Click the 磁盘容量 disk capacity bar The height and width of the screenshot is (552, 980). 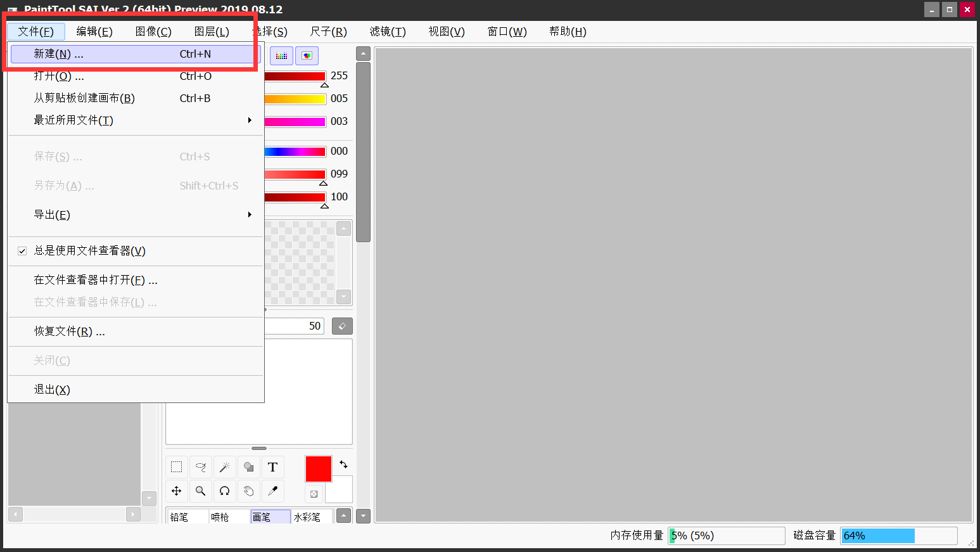[899, 536]
